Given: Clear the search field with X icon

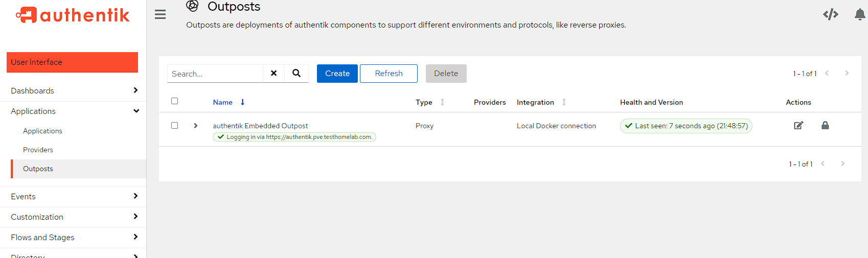Looking at the screenshot, I should pyautogui.click(x=274, y=73).
